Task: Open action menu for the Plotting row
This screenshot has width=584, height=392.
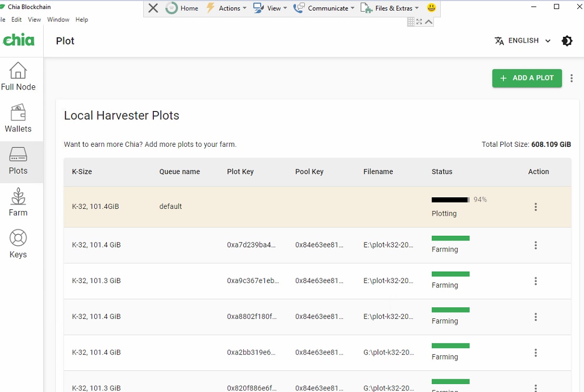Action: (536, 207)
